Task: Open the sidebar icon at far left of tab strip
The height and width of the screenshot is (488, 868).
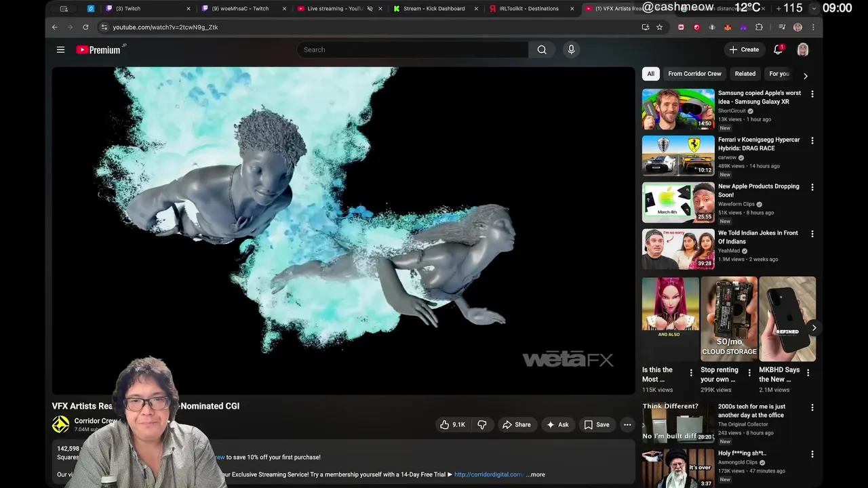Action: tap(64, 9)
